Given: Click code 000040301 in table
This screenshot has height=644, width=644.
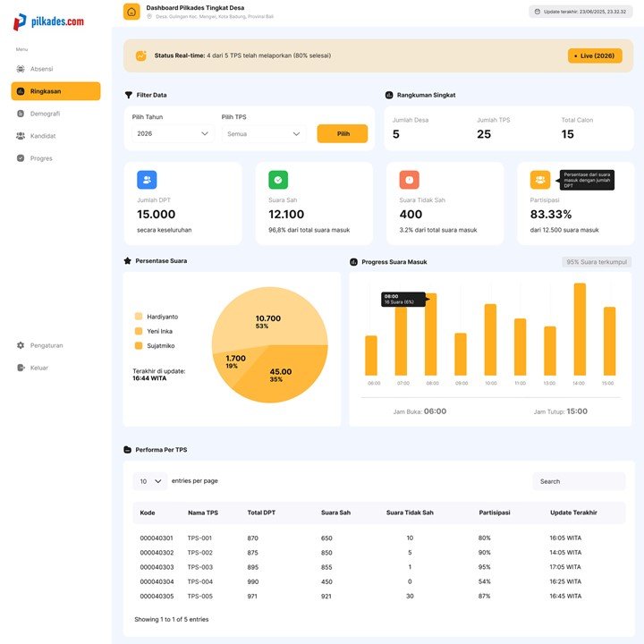Looking at the screenshot, I should pos(157,538).
